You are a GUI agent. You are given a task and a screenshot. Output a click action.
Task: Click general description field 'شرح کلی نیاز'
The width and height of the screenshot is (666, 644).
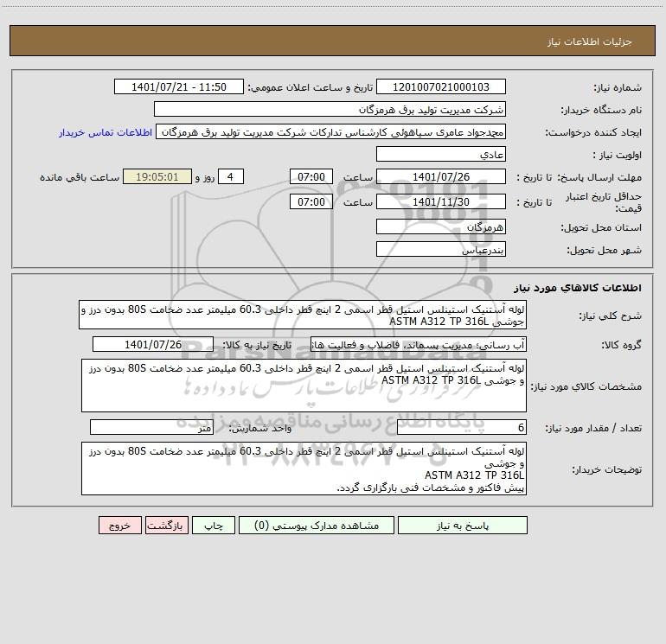pyautogui.click(x=303, y=315)
